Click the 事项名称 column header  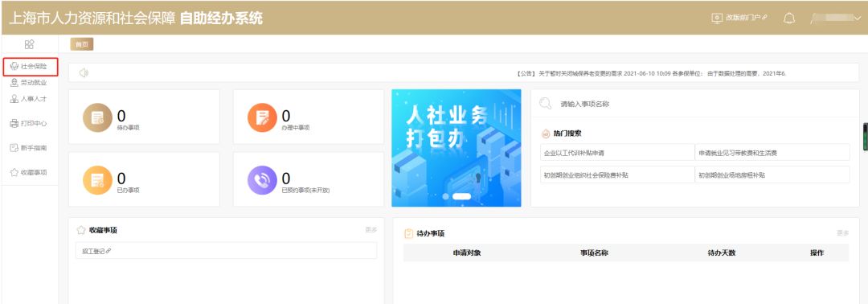pos(595,253)
